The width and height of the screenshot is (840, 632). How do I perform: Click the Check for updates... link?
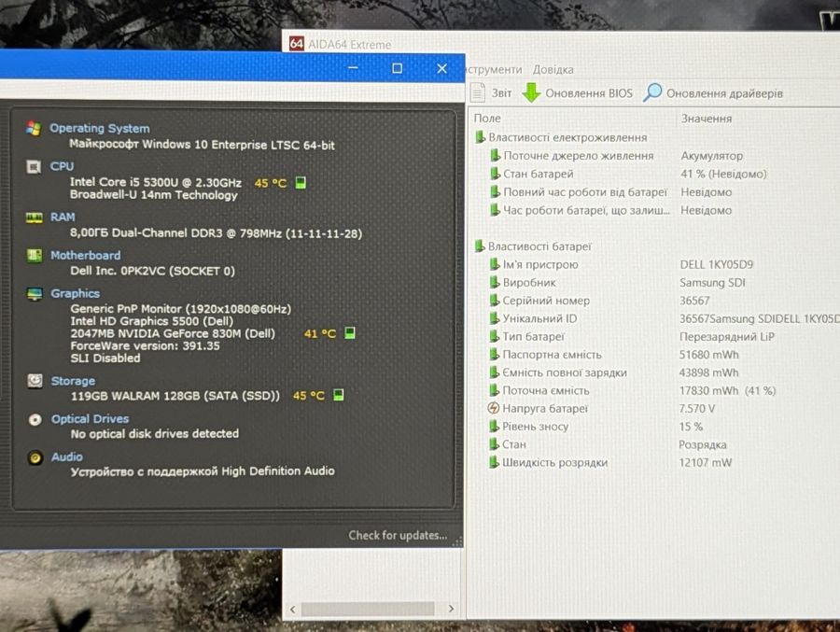(x=398, y=535)
